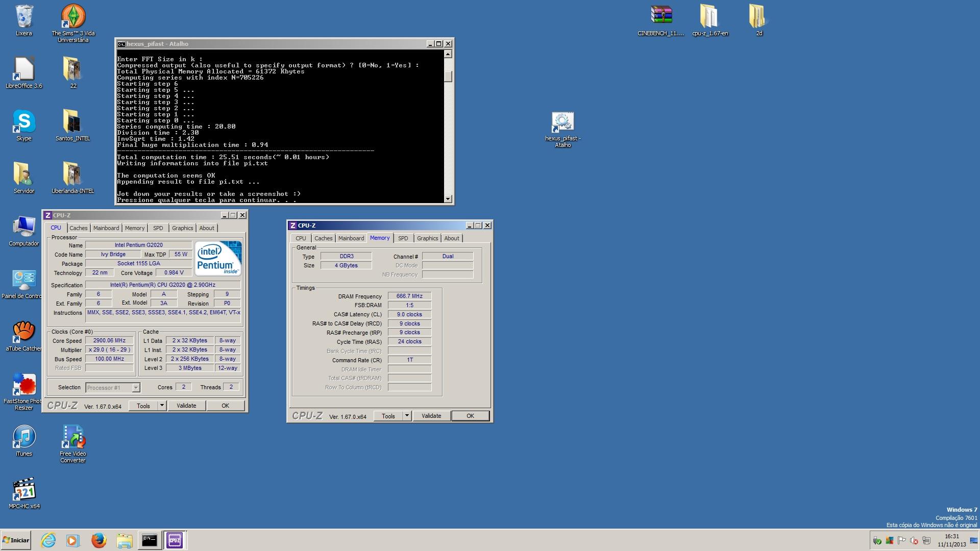Screen dimensions: 980x551
Task: Switch to About tab in right CPU-Z
Action: point(452,238)
